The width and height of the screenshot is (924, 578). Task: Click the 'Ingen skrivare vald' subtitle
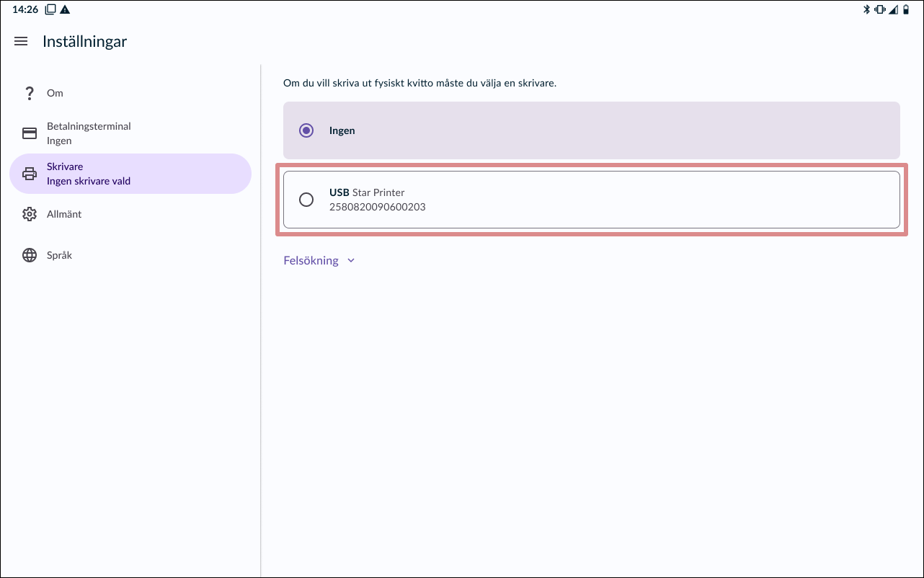89,181
